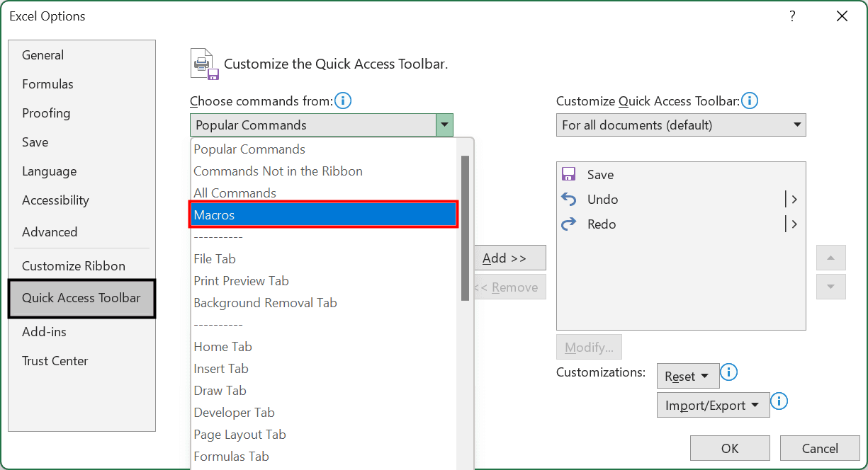Screen dimensions: 868x470
Task: Close the Excel Options dialog
Action: point(842,16)
